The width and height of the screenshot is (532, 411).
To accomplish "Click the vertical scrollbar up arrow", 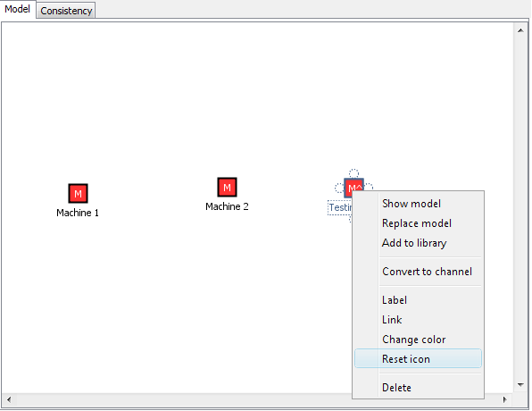I will (x=520, y=30).
